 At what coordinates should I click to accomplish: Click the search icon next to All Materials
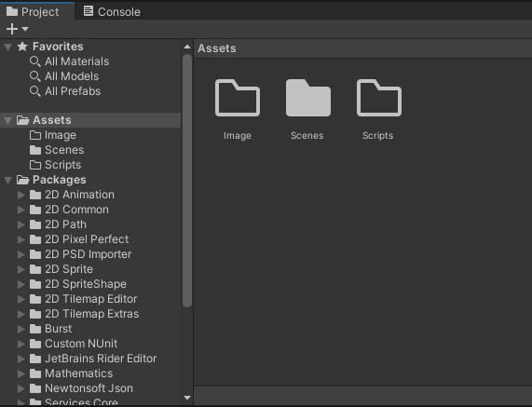tap(35, 61)
